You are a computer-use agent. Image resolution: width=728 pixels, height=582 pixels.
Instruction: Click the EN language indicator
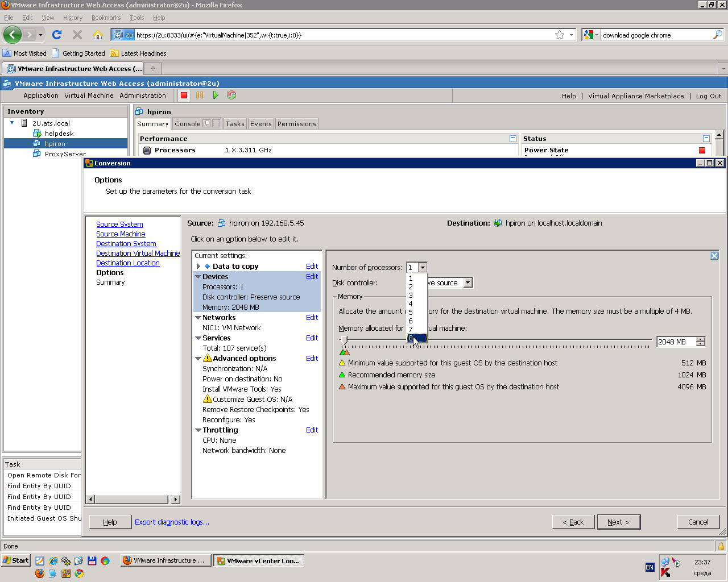click(x=650, y=567)
